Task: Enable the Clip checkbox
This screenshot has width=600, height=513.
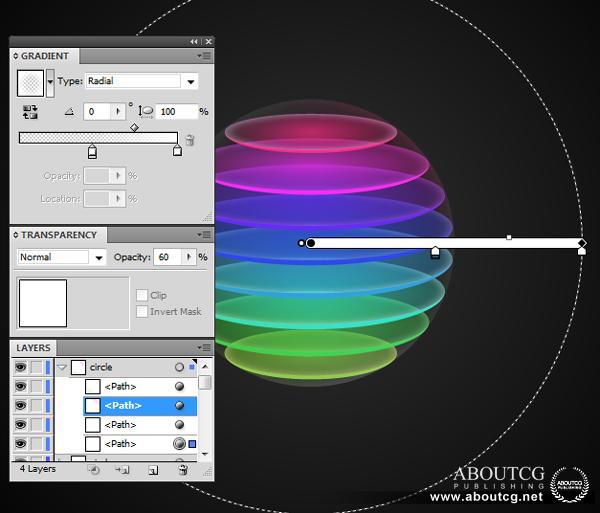Action: click(142, 295)
